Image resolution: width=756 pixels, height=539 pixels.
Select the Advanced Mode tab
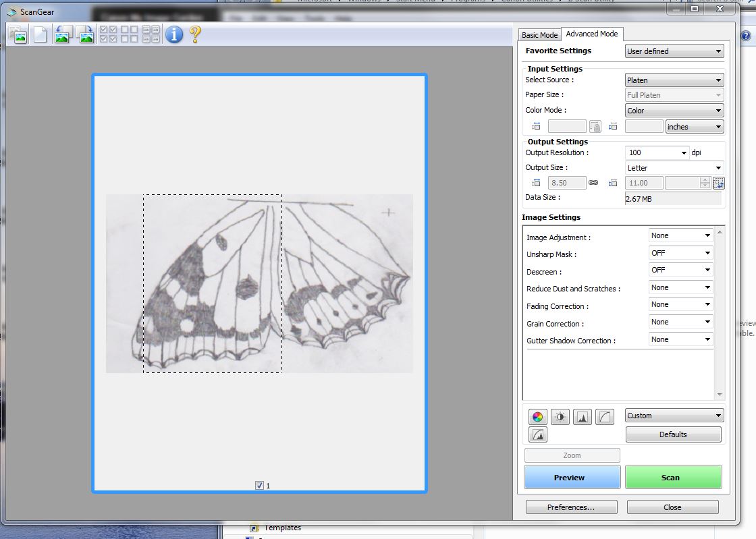[x=591, y=34]
